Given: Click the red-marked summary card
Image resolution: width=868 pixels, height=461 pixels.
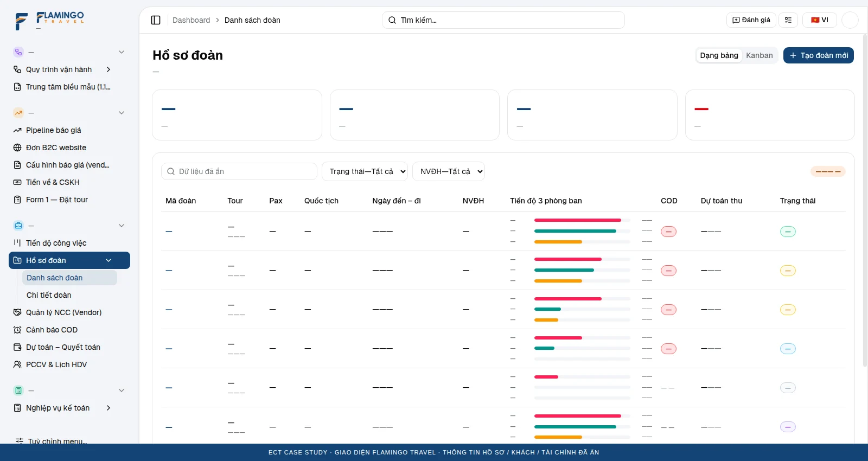Looking at the screenshot, I should tap(770, 115).
